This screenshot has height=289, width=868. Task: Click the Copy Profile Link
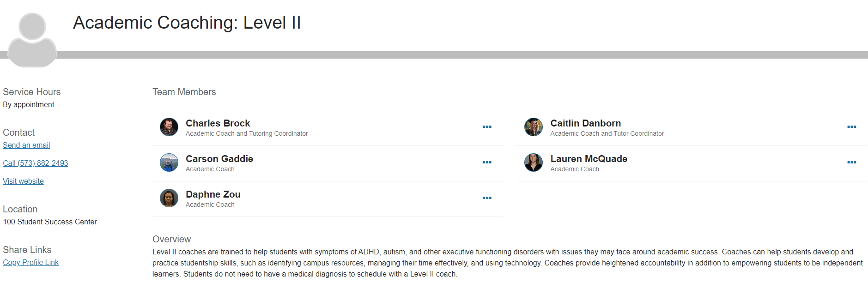coord(30,263)
